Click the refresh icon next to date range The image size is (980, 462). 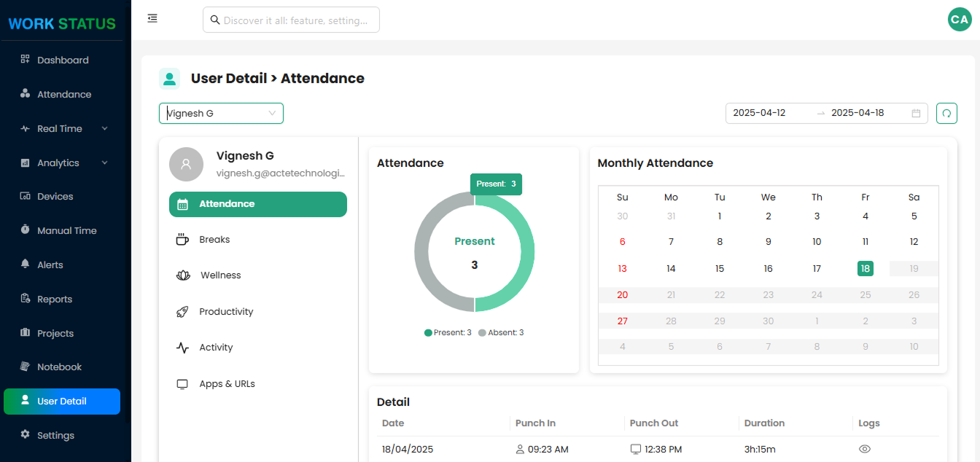[946, 113]
